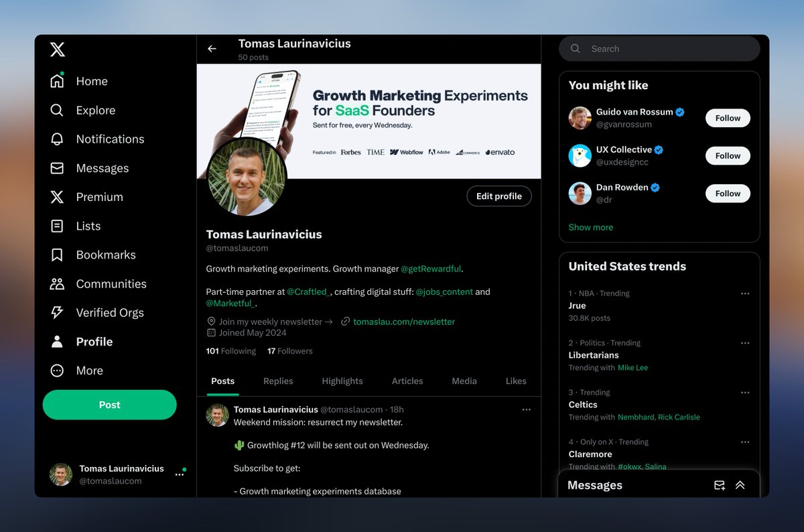Open new message icon in Messages drawer
Screen dimensions: 804x532
719,485
